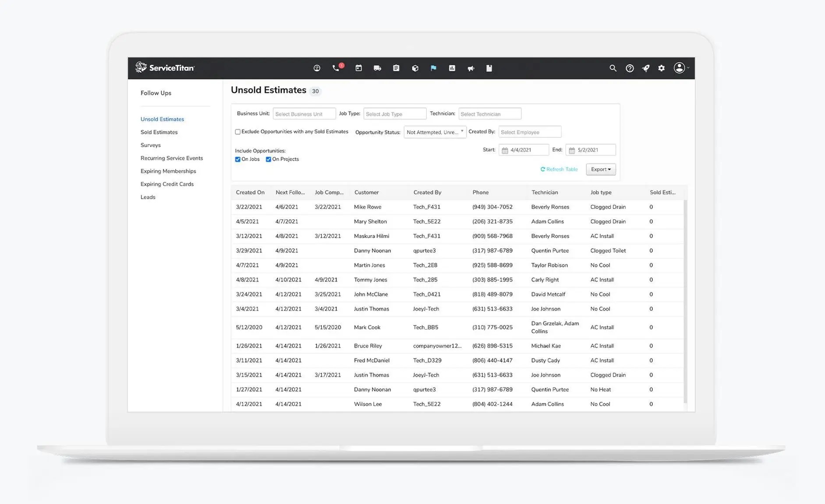Image resolution: width=825 pixels, height=504 pixels.
Task: Uncheck the On Jobs checkbox
Action: 237,159
